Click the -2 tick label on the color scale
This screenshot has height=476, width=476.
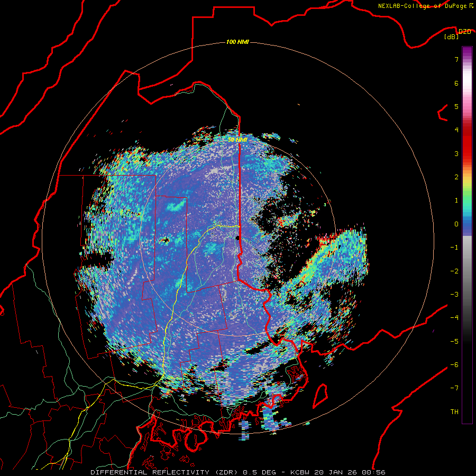click(x=454, y=271)
